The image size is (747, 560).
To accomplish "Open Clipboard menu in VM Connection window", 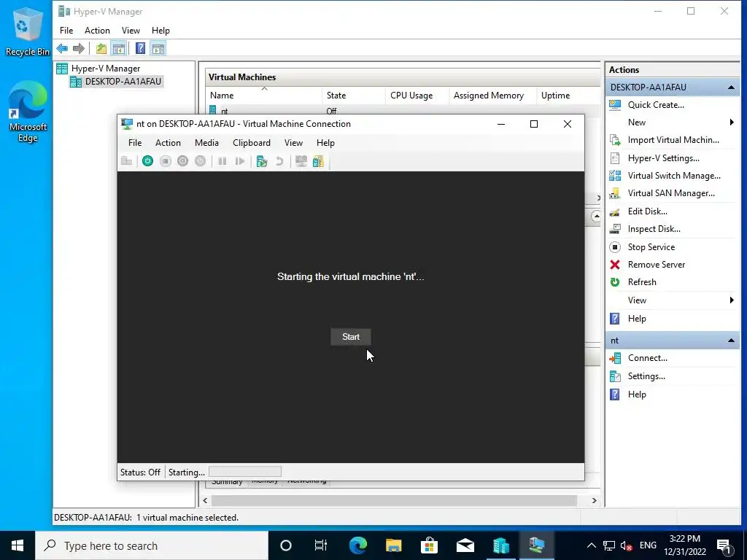I will (252, 143).
